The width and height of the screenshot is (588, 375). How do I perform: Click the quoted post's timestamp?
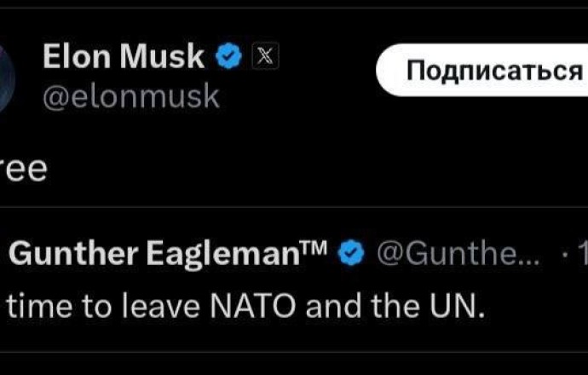(x=583, y=253)
